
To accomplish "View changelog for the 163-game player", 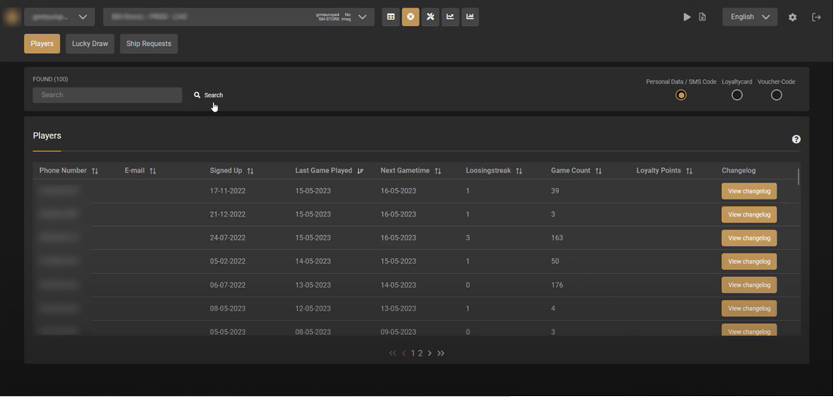I will 749,238.
